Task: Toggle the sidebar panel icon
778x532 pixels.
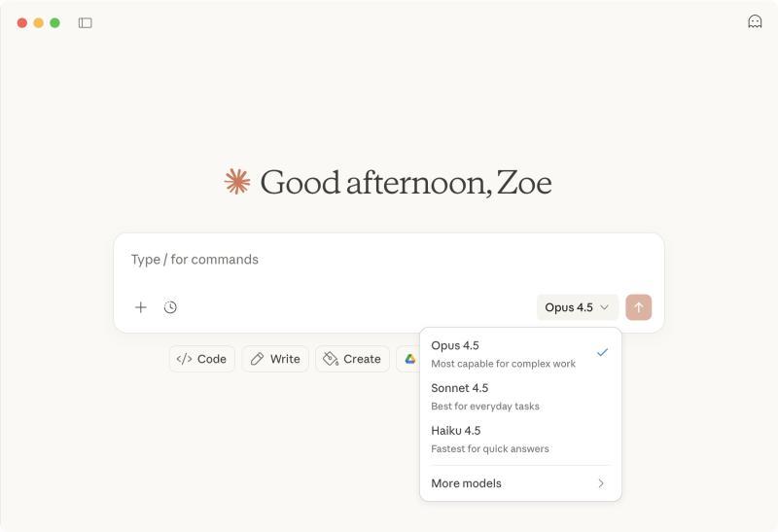Action: 86,22
